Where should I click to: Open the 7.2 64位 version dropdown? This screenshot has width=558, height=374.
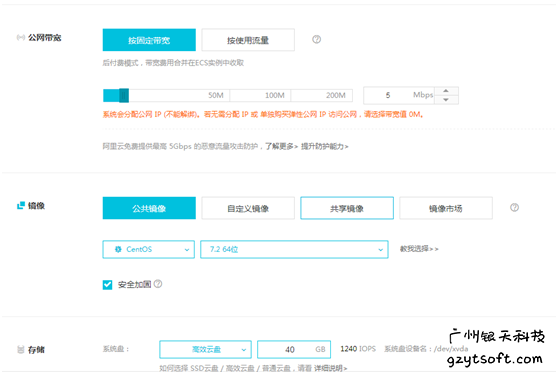click(x=294, y=249)
